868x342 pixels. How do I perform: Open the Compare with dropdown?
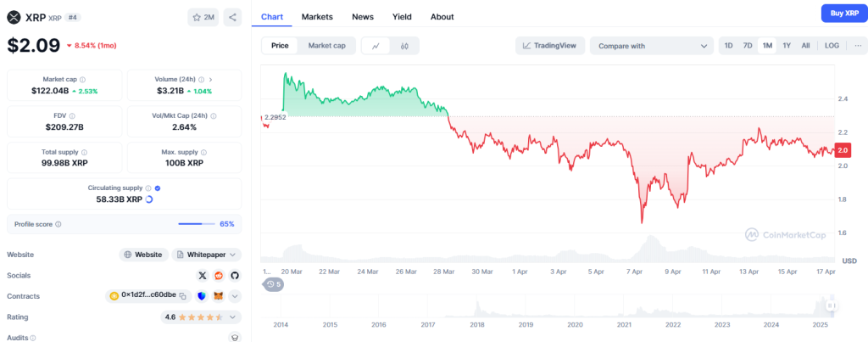pyautogui.click(x=652, y=46)
